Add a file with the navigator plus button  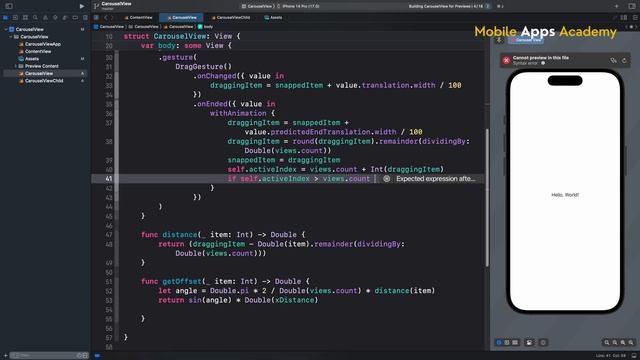point(5,356)
